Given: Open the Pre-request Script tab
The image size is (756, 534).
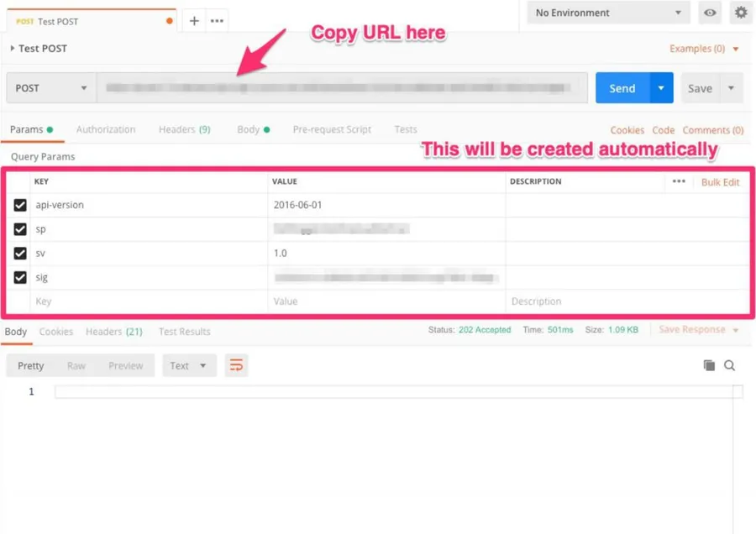Looking at the screenshot, I should (332, 129).
